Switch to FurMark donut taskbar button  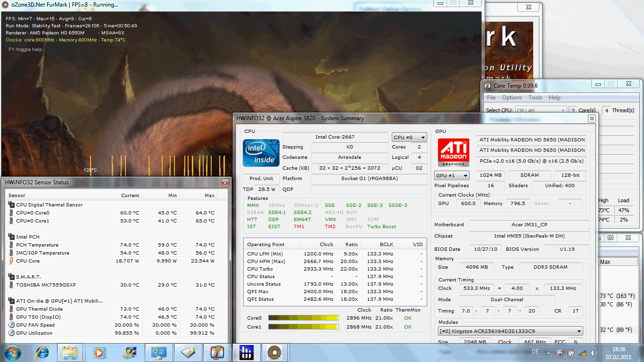coord(274,353)
